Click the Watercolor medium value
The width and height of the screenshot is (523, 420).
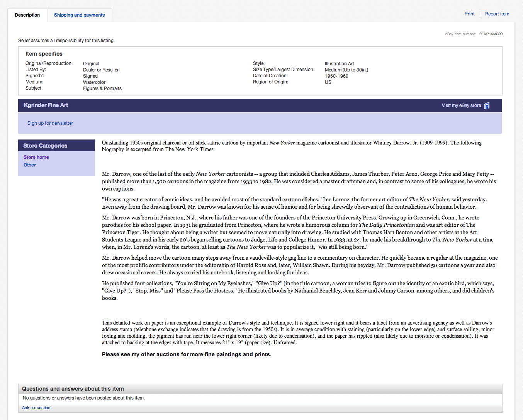point(94,82)
